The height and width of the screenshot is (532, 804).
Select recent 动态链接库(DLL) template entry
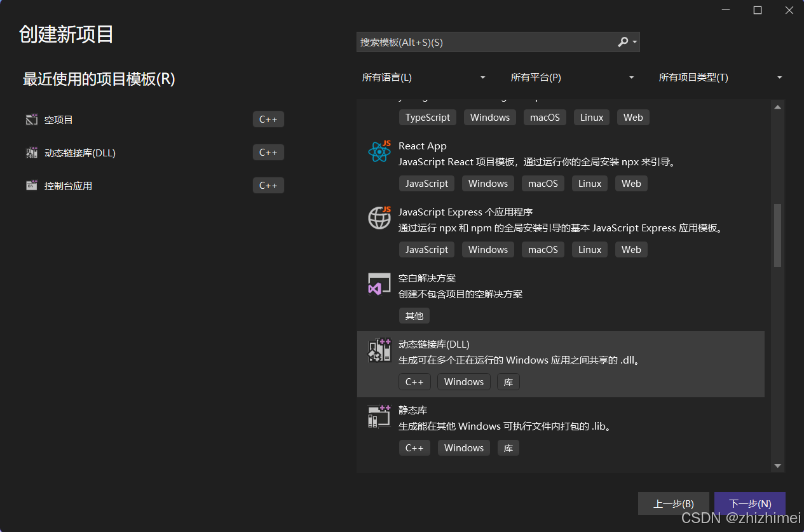pos(154,153)
